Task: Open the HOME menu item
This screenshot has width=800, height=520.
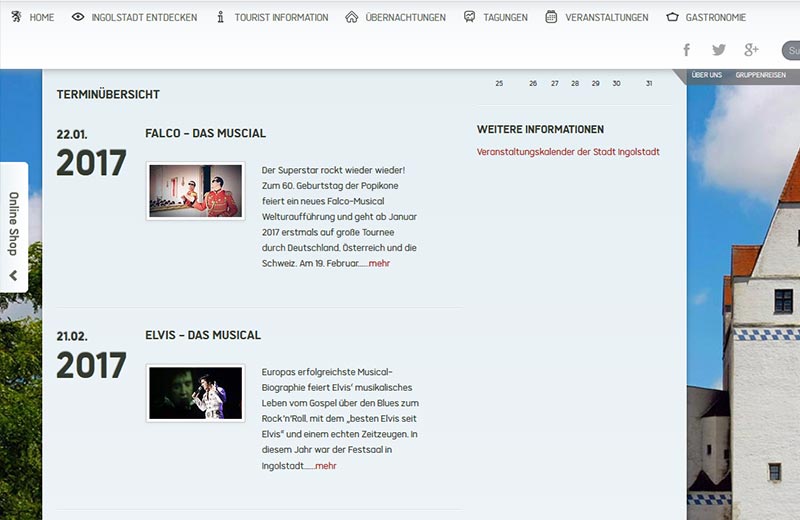Action: pos(42,17)
